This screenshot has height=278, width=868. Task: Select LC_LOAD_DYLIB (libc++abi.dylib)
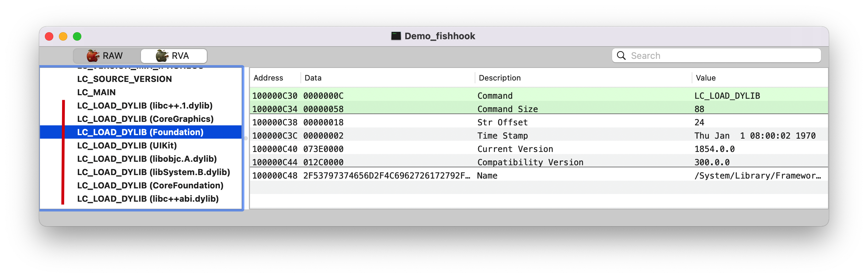[148, 199]
